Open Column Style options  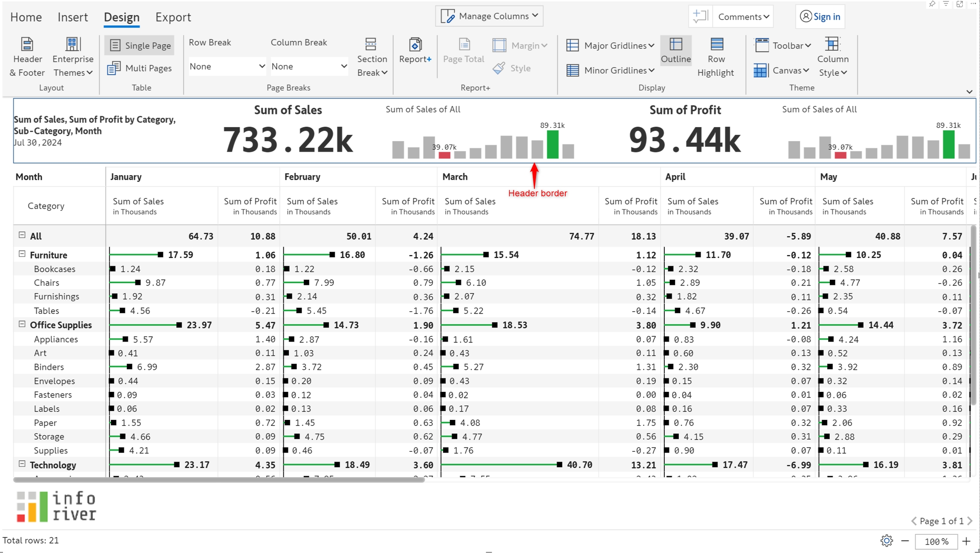click(x=832, y=57)
